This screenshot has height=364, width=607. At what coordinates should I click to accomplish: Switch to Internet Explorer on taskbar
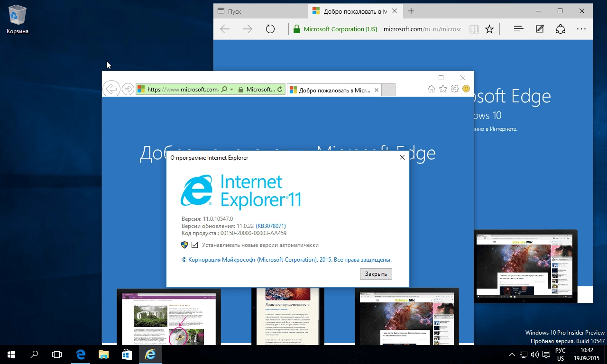tap(150, 354)
